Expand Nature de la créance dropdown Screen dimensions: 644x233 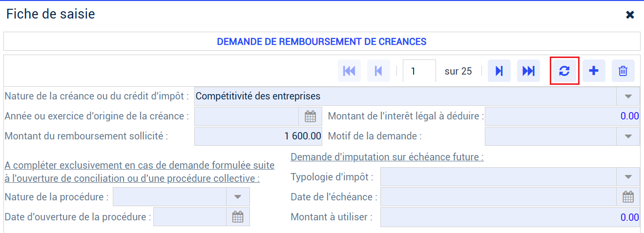pos(628,97)
